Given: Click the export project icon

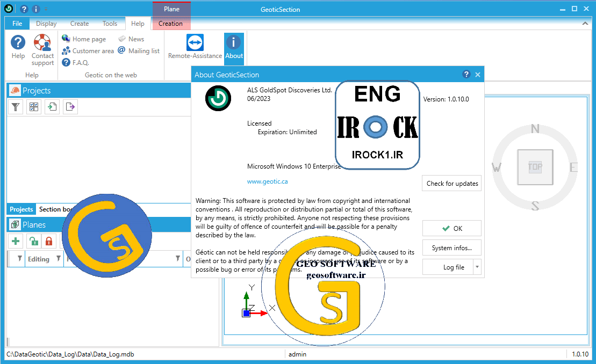Looking at the screenshot, I should coord(70,107).
